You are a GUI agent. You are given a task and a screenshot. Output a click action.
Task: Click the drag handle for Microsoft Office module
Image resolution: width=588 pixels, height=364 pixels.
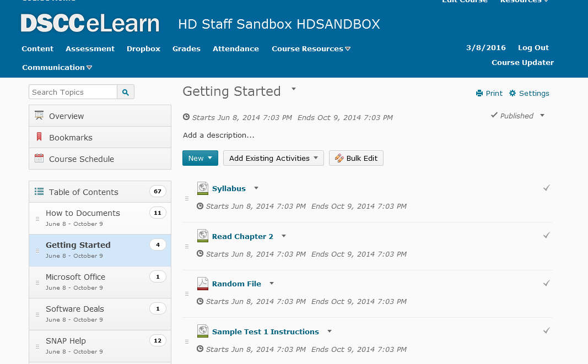click(x=37, y=282)
